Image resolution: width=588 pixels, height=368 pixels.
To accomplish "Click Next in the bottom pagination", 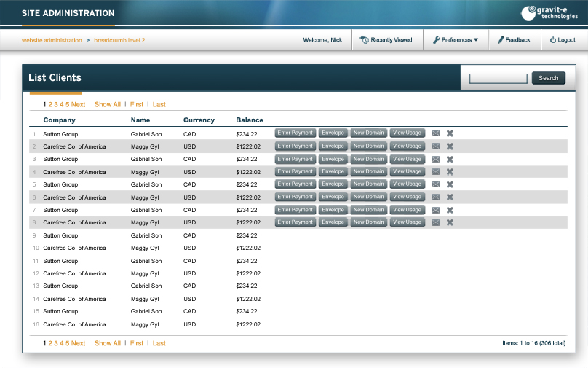I will [x=78, y=343].
